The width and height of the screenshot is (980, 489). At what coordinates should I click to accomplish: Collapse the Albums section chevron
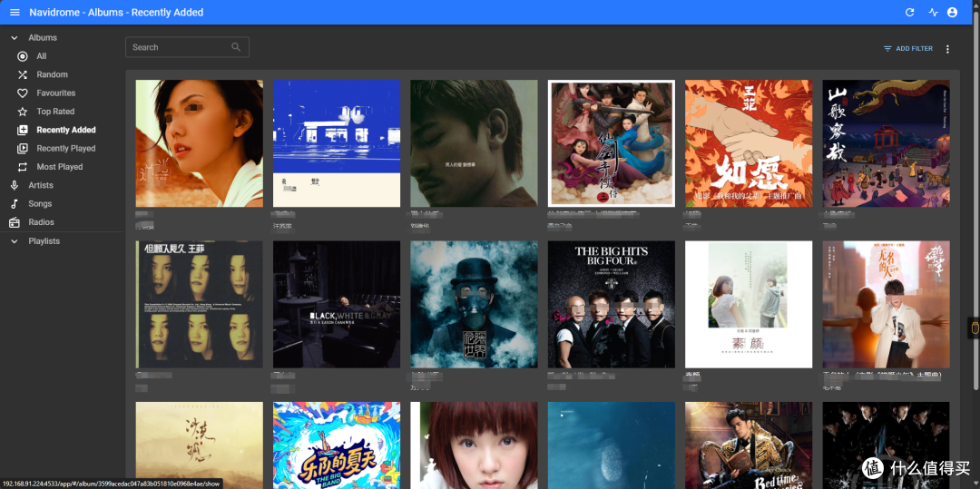[x=15, y=38]
